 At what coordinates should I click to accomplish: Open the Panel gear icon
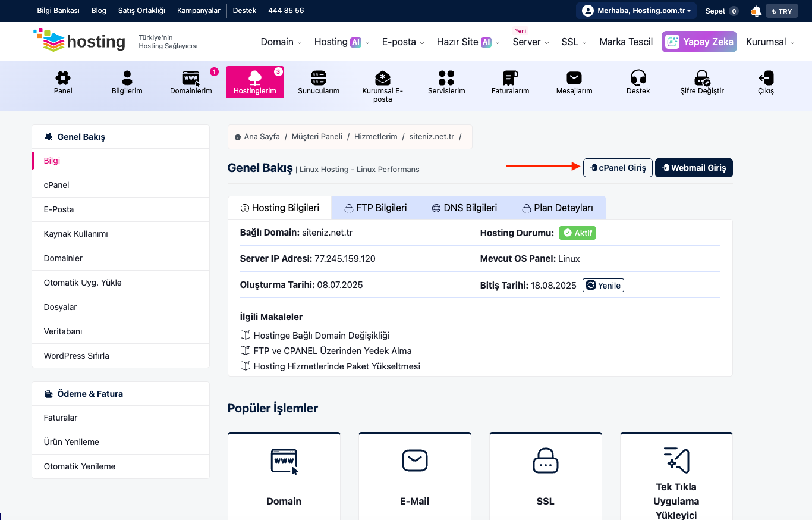[63, 78]
